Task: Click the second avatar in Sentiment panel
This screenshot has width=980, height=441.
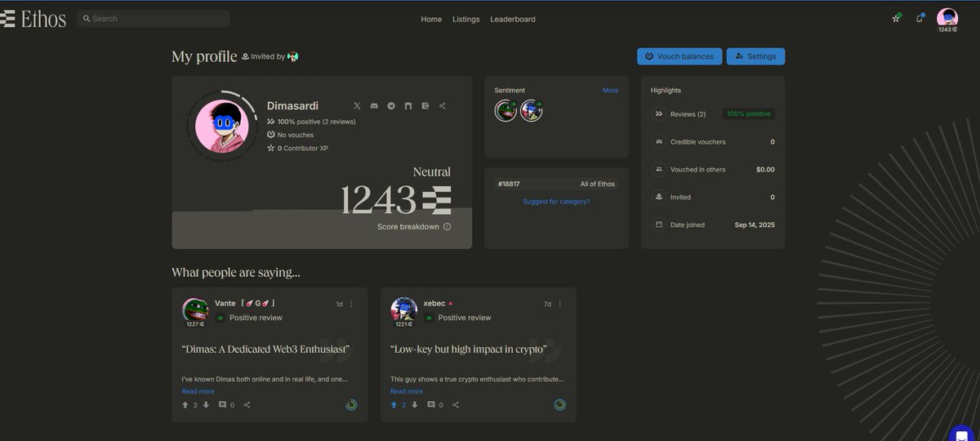Action: pos(532,110)
